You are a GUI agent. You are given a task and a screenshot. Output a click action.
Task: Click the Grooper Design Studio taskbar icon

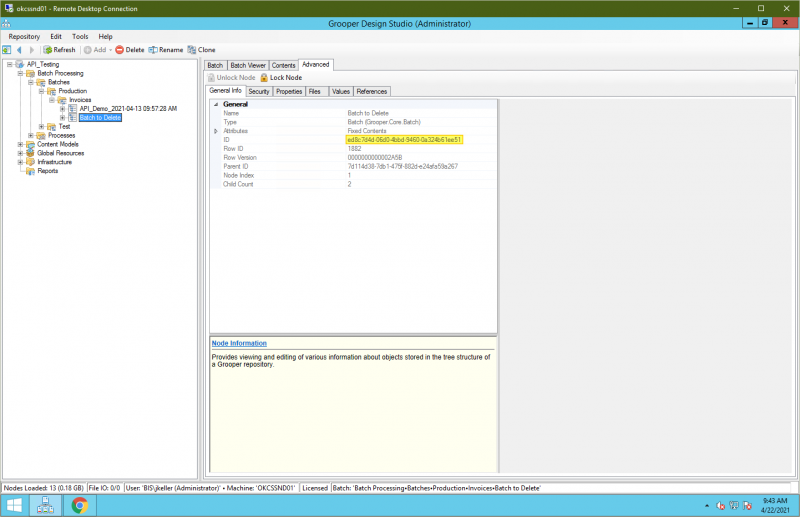45,505
